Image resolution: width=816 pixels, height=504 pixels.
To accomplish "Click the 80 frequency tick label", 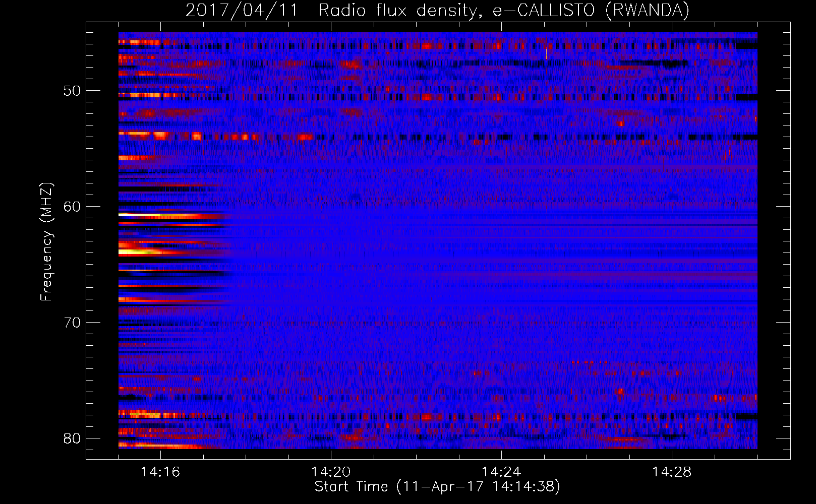I will coord(72,438).
